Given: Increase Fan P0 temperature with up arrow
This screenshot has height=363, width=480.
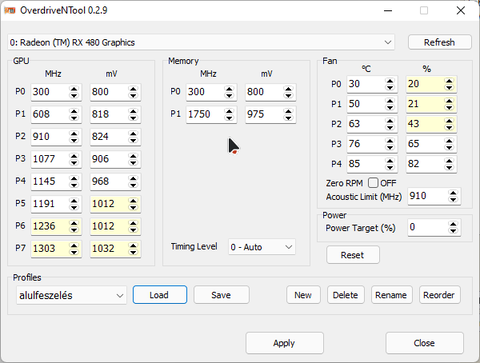Looking at the screenshot, I should point(390,81).
